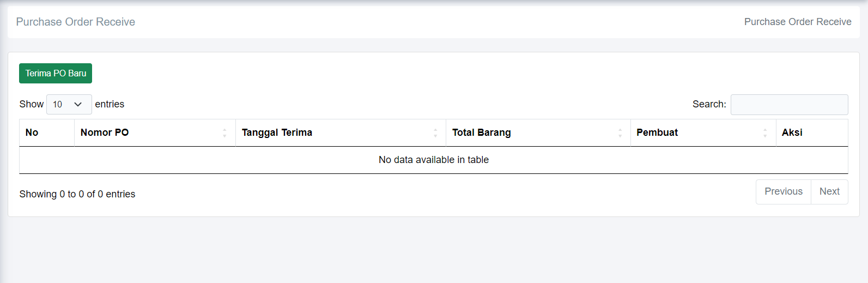Open the Show entries count dropdown
Screen dimensions: 868x283
coord(69,104)
